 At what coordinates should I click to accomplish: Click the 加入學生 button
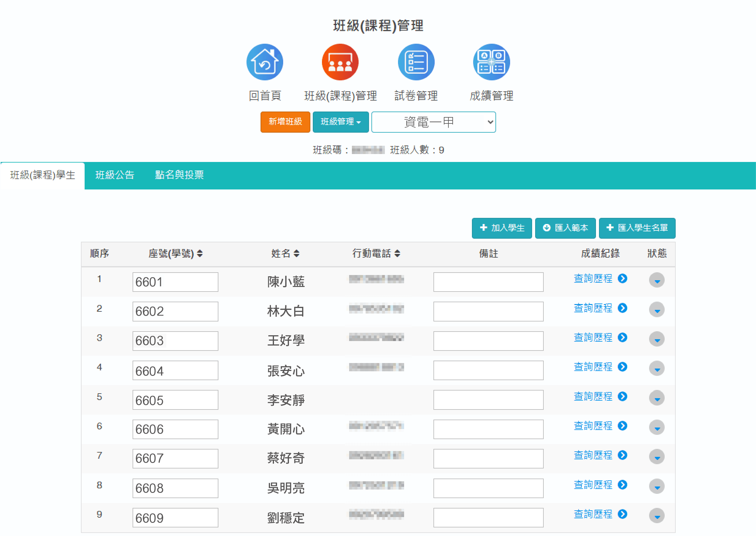[x=502, y=228]
